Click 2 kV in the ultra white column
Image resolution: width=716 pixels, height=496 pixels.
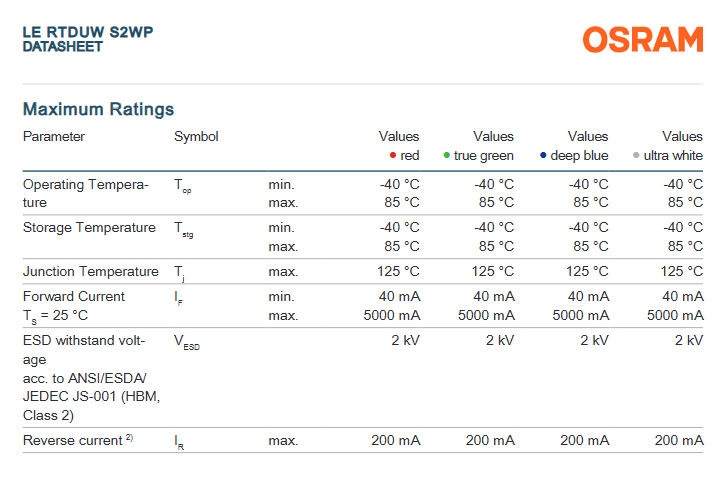point(689,340)
